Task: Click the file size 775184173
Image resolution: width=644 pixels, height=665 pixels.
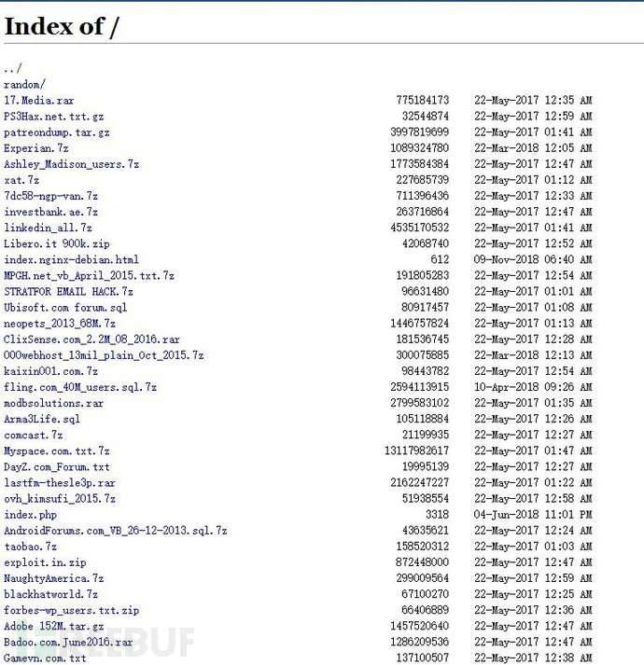Action: (423, 100)
